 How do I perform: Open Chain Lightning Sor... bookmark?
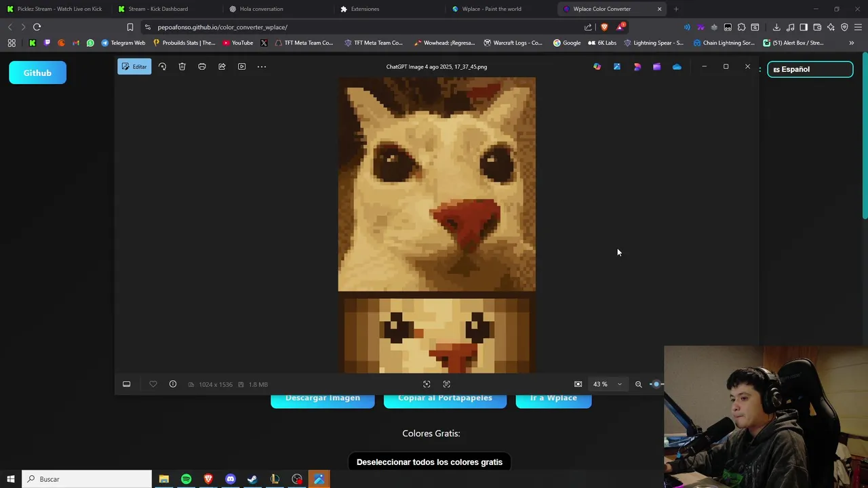pos(724,43)
